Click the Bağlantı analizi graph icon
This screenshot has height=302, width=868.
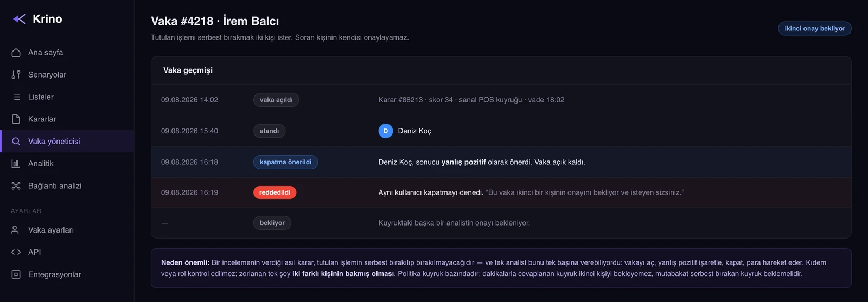click(x=16, y=186)
